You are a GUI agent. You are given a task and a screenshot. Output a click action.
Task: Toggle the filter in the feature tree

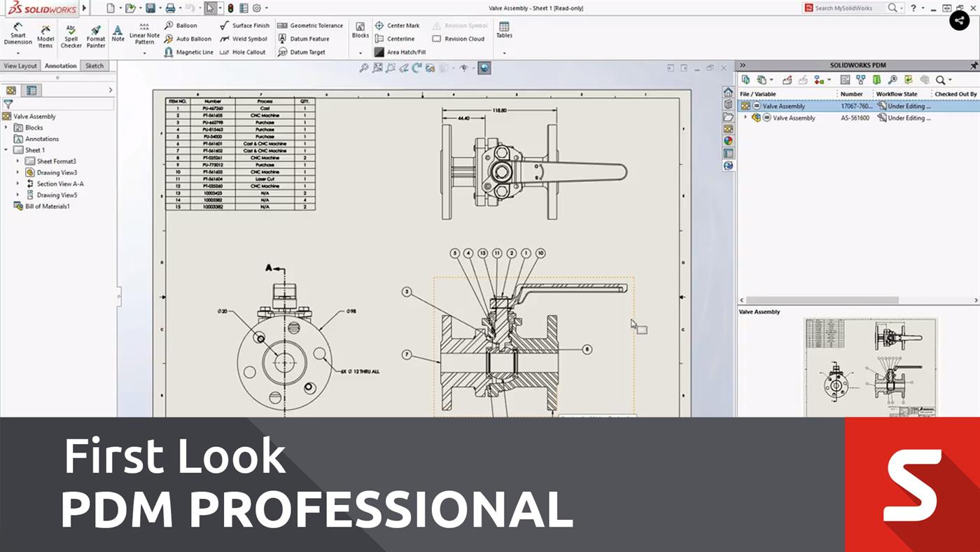click(9, 104)
